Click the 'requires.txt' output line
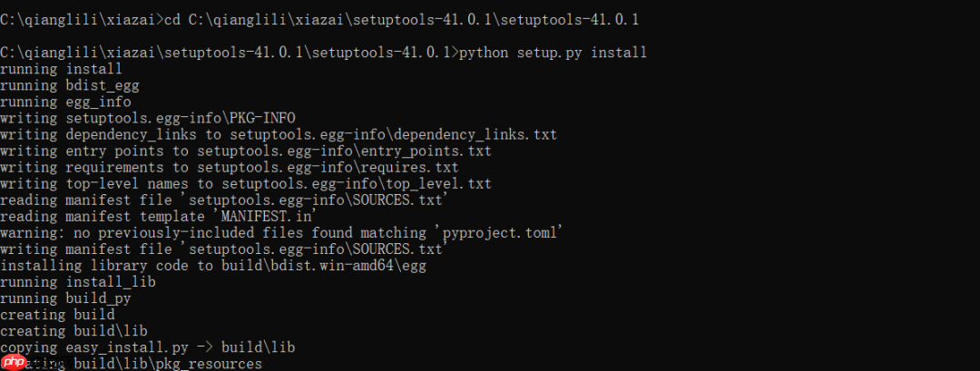 (230, 167)
